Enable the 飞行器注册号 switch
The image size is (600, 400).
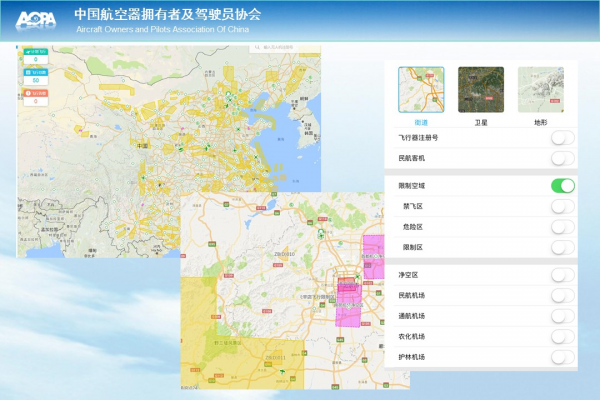click(562, 138)
